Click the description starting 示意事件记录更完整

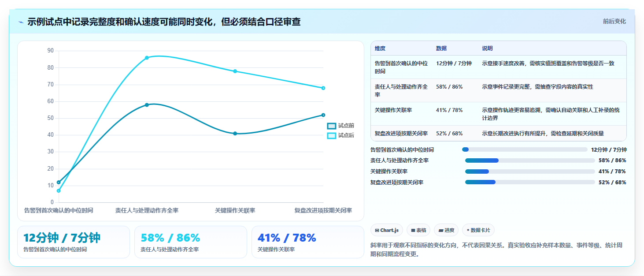(x=538, y=87)
